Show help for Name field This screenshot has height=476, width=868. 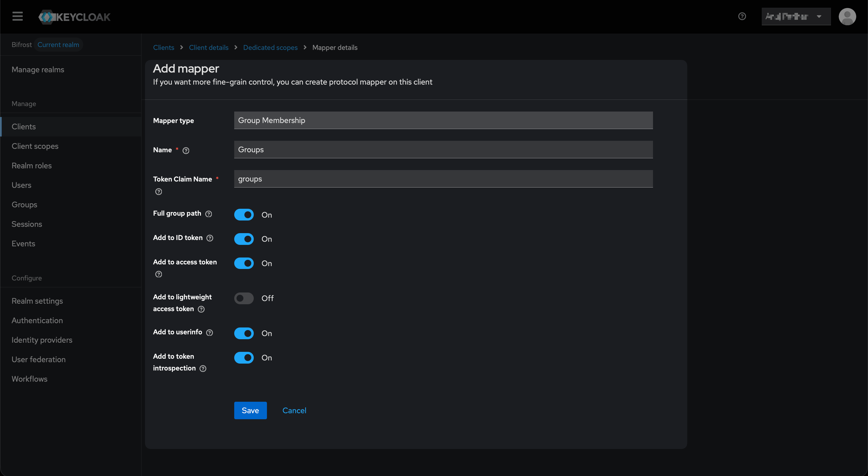(186, 151)
